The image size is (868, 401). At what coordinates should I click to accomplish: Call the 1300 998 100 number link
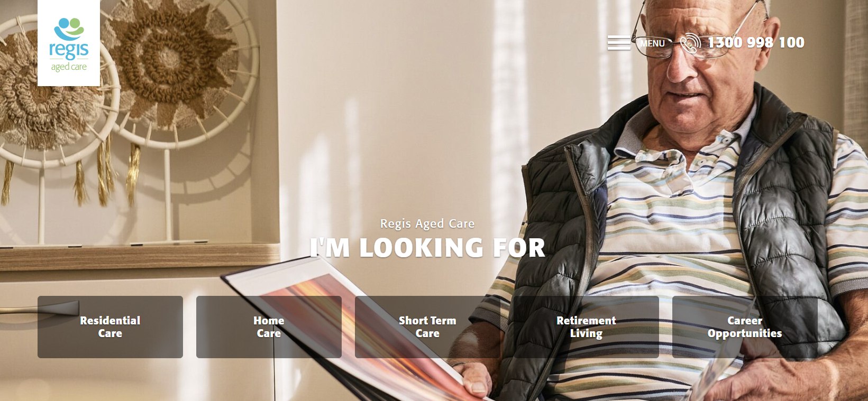[756, 42]
